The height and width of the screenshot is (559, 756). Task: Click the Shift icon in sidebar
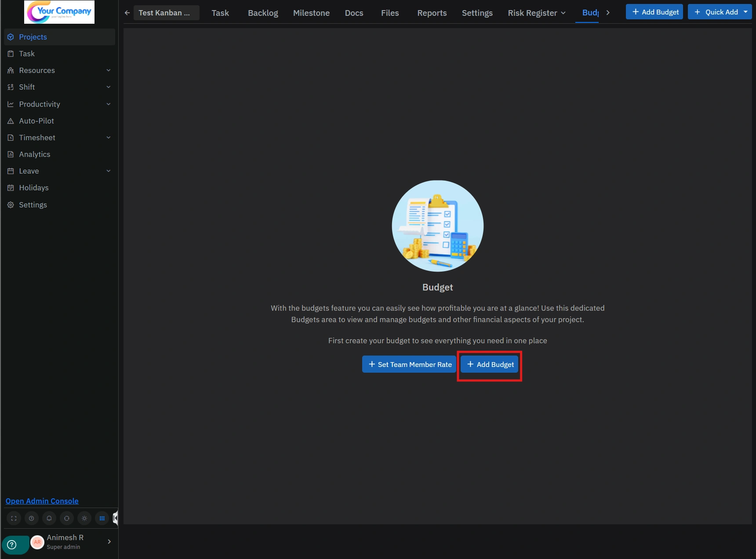11,87
